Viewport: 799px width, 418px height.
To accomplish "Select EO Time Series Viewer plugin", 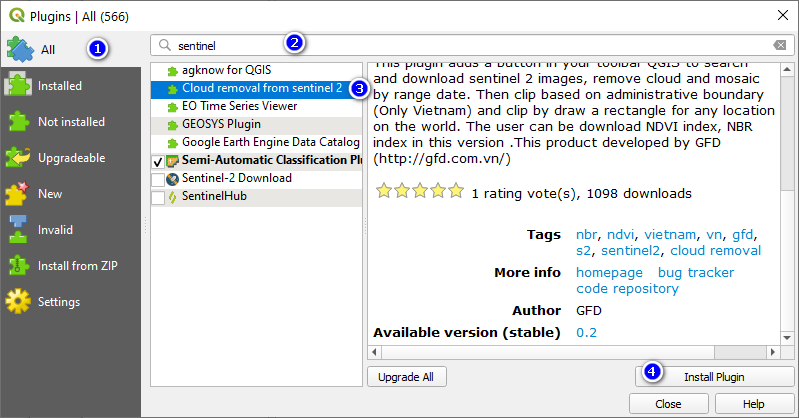I will [256, 107].
